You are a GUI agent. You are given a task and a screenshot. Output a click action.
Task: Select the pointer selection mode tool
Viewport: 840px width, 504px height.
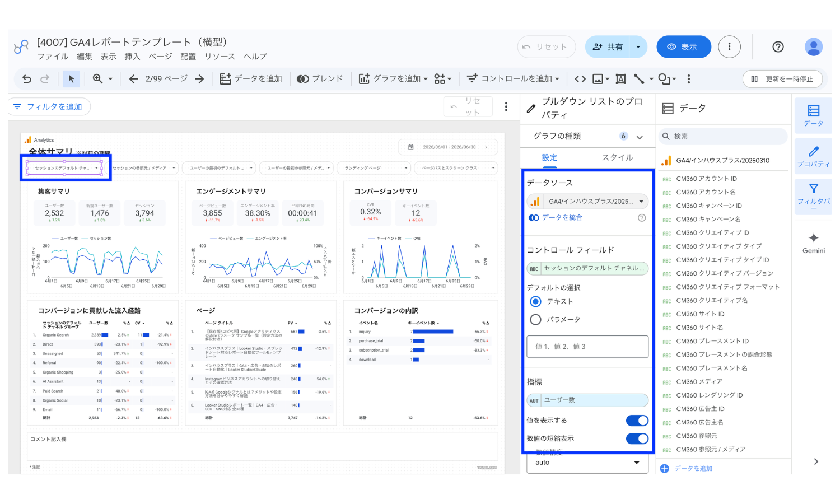coord(71,79)
